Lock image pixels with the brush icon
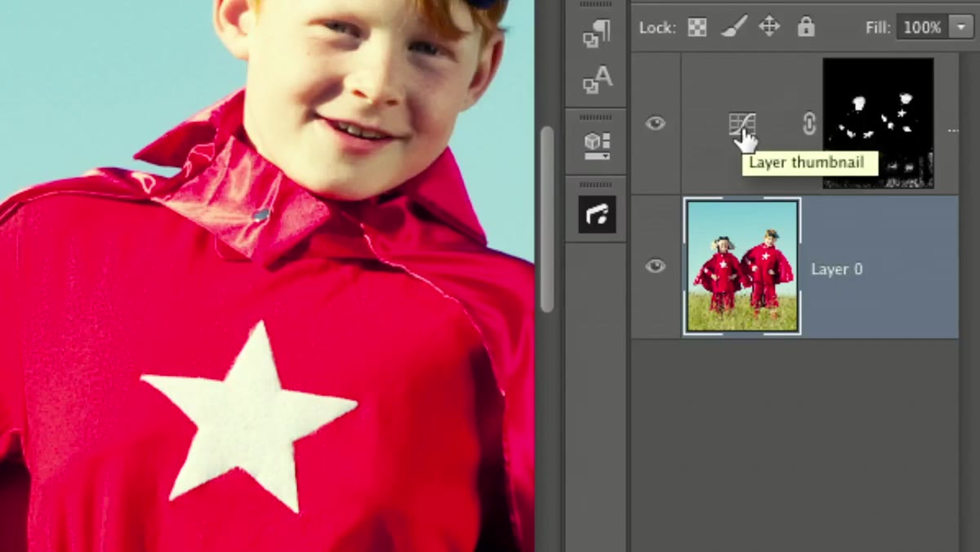Screen dimensions: 980x552 (733, 27)
